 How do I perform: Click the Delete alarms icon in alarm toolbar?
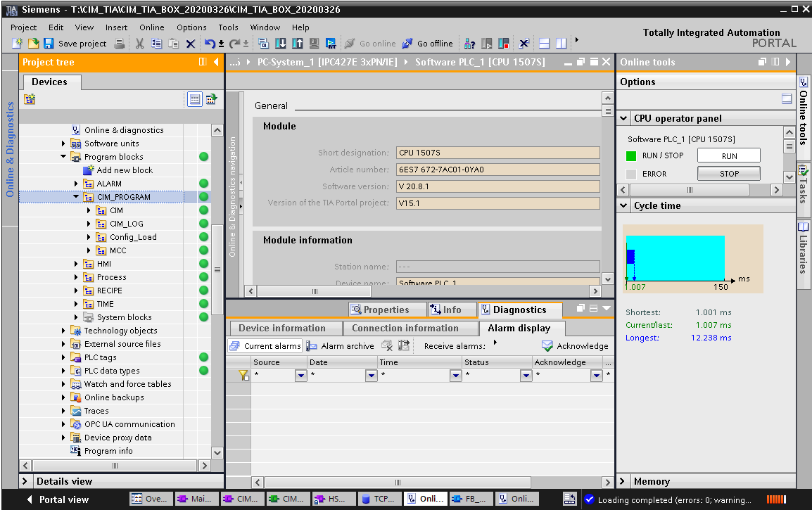(387, 345)
